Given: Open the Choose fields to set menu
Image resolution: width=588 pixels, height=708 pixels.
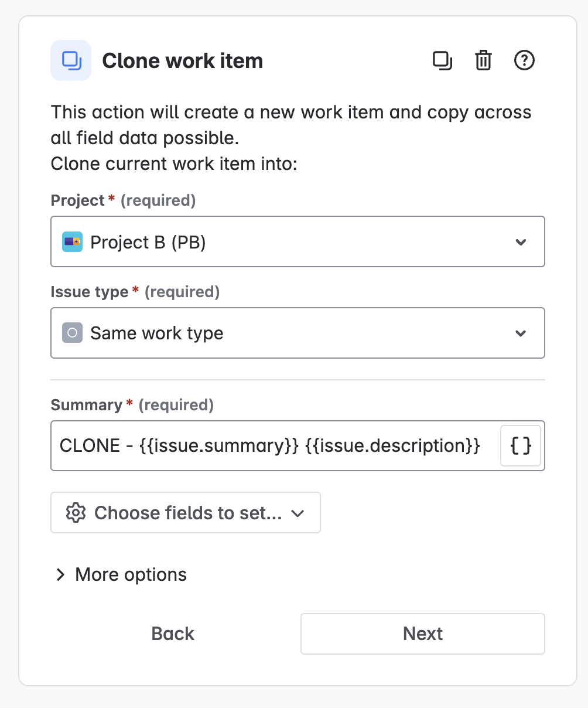Looking at the screenshot, I should pos(186,513).
